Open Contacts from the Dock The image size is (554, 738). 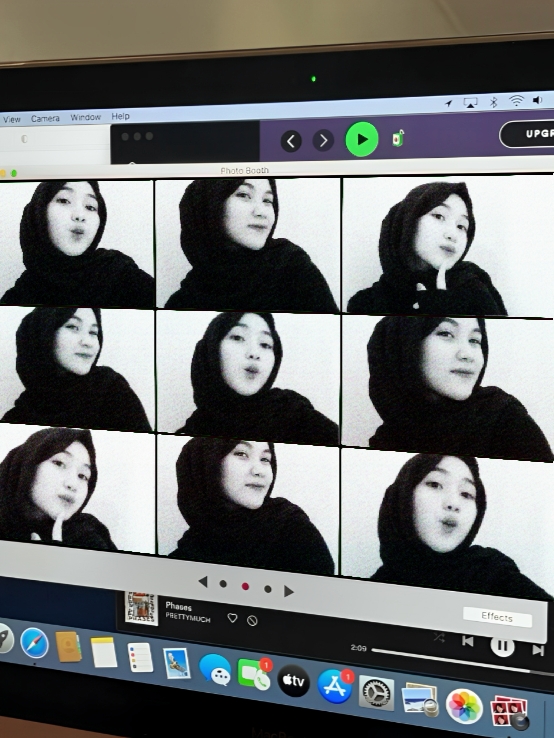pos(68,647)
